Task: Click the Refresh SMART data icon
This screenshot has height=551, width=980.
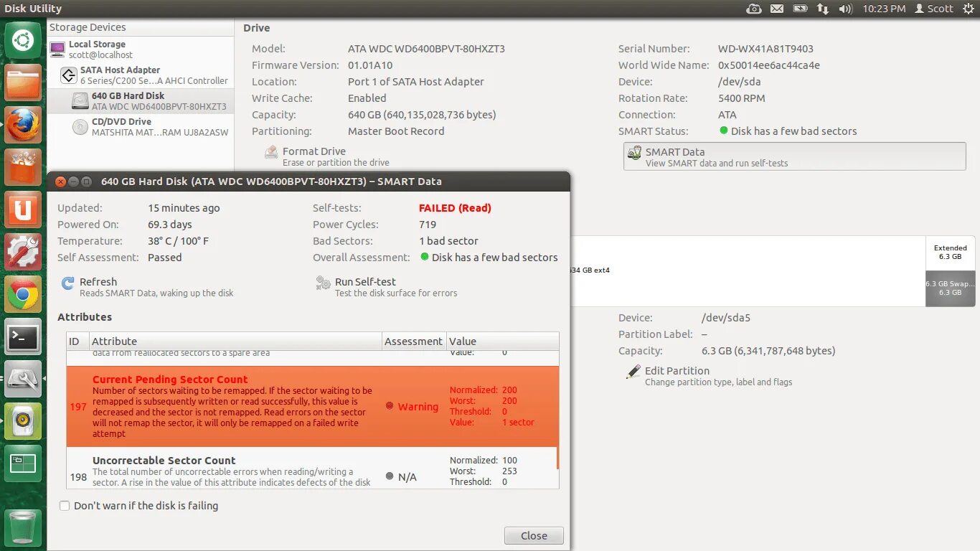Action: click(68, 283)
